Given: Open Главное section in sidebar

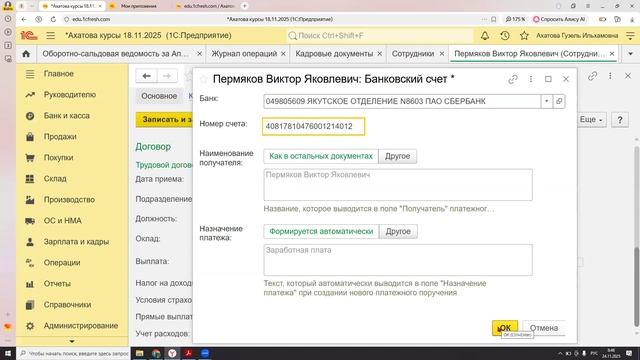Looking at the screenshot, I should pos(59,74).
